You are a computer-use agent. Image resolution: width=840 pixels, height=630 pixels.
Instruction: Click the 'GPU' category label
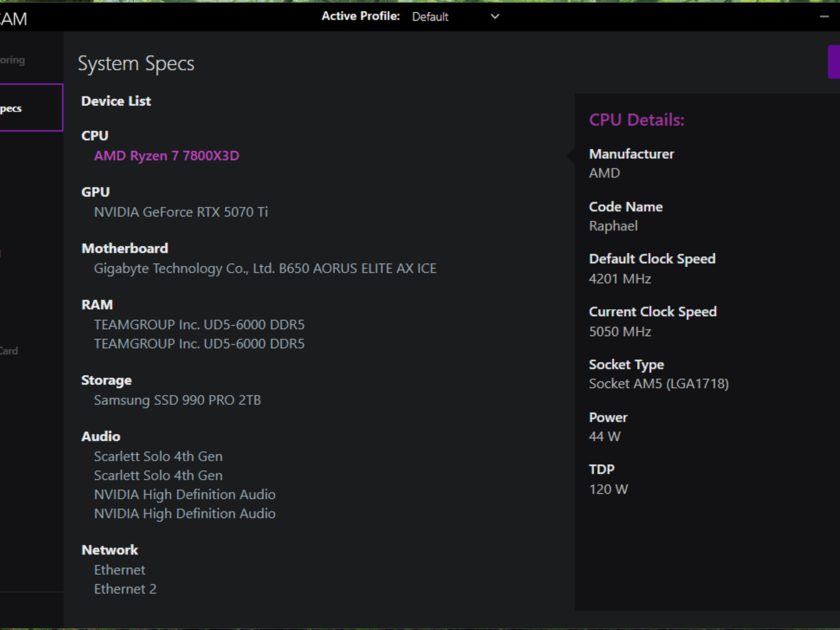pos(96,192)
